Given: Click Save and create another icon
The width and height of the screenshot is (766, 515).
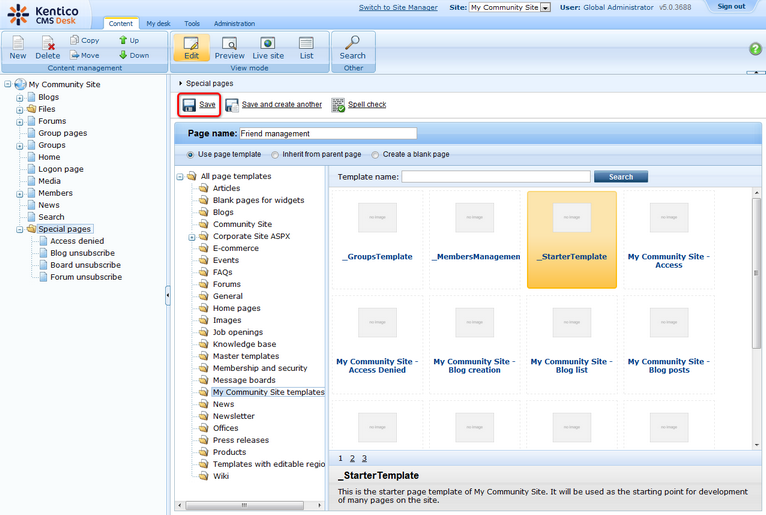Looking at the screenshot, I should point(232,105).
